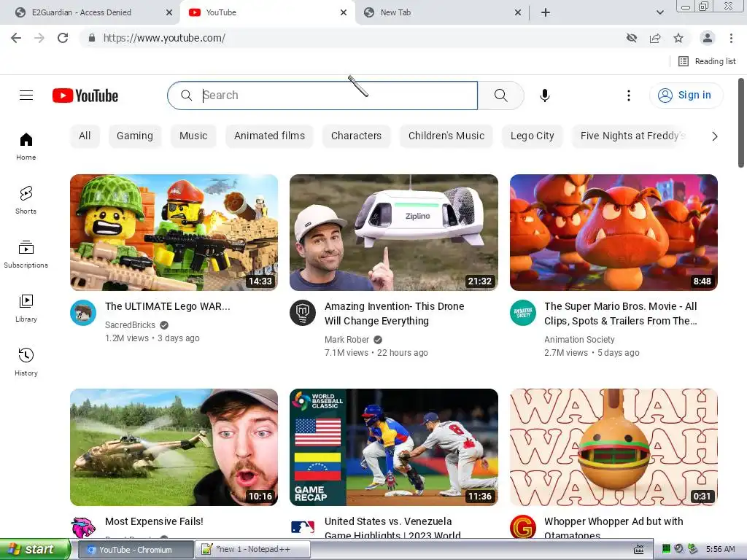747x560 pixels.
Task: Click the browser address bar URL
Action: point(164,38)
